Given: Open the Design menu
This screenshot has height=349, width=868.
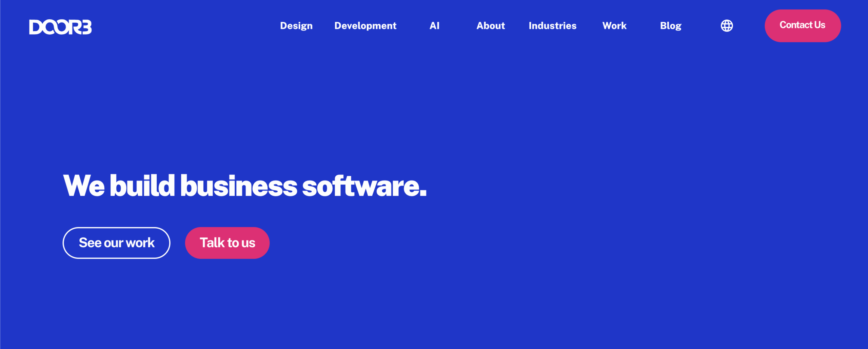Looking at the screenshot, I should click(x=296, y=26).
